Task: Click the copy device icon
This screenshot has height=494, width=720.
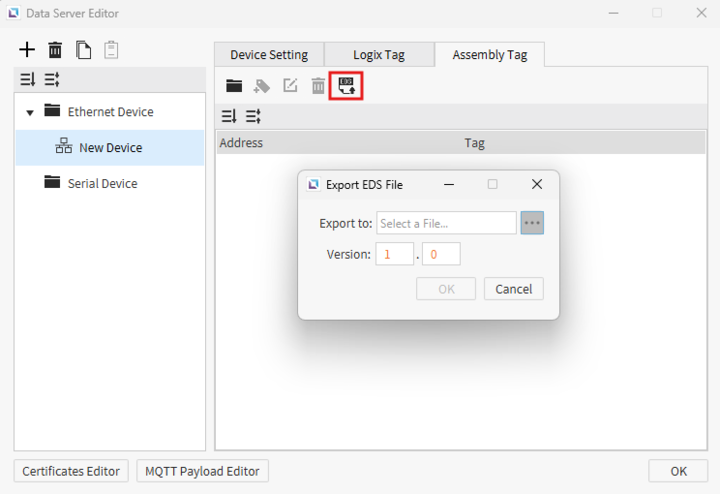Action: click(x=84, y=50)
